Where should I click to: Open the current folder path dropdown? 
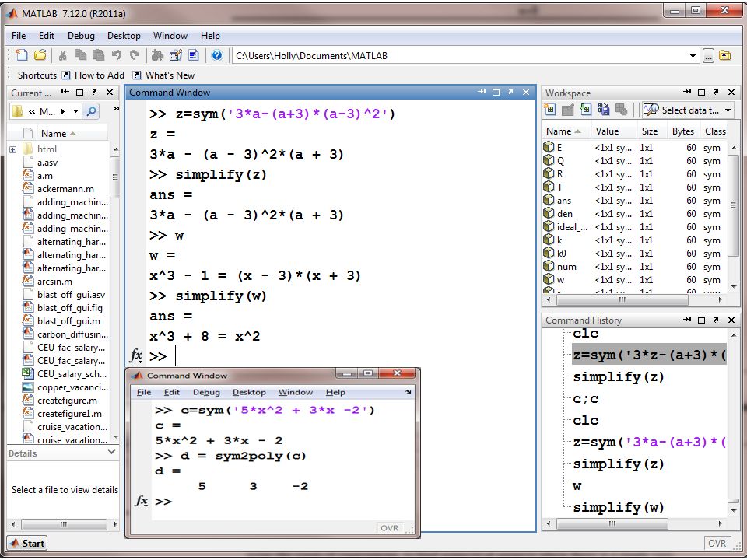[693, 56]
